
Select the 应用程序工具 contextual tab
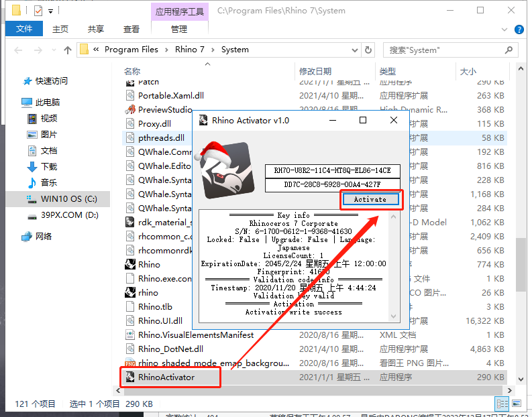180,12
